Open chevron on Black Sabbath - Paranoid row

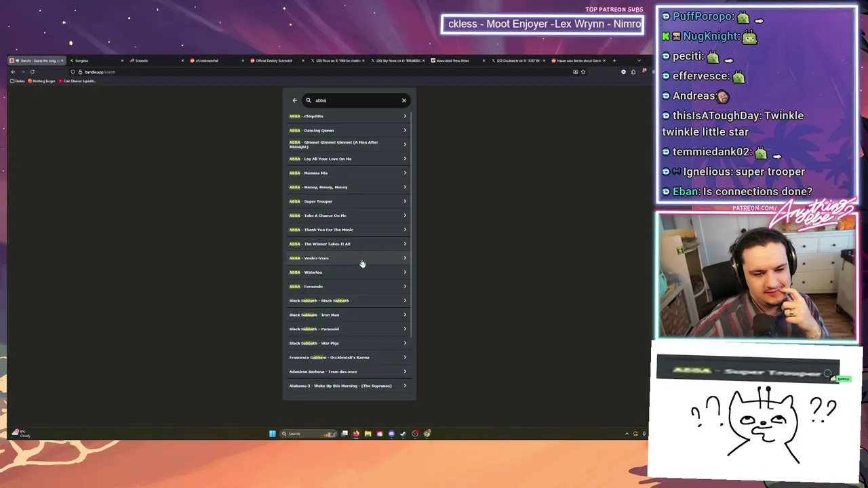[x=405, y=329]
